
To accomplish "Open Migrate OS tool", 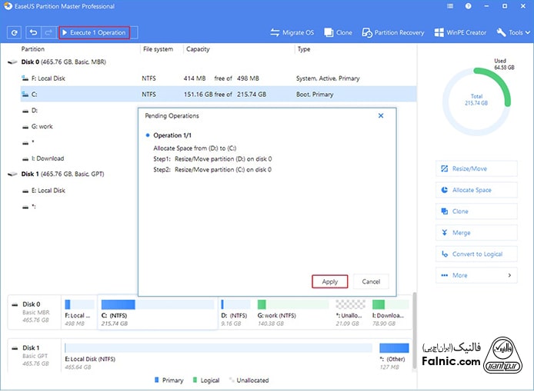I will [x=293, y=33].
